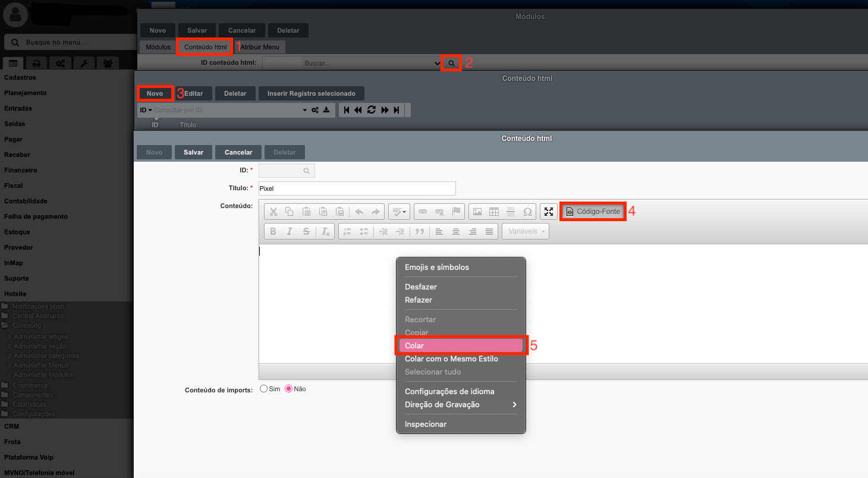Click the ID lookup field in form
The width and height of the screenshot is (868, 478).
point(287,171)
